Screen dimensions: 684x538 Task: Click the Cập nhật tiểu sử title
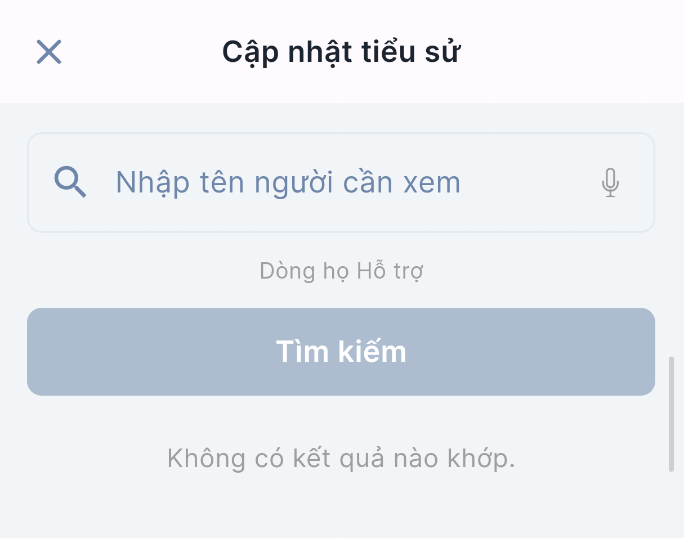tap(341, 52)
